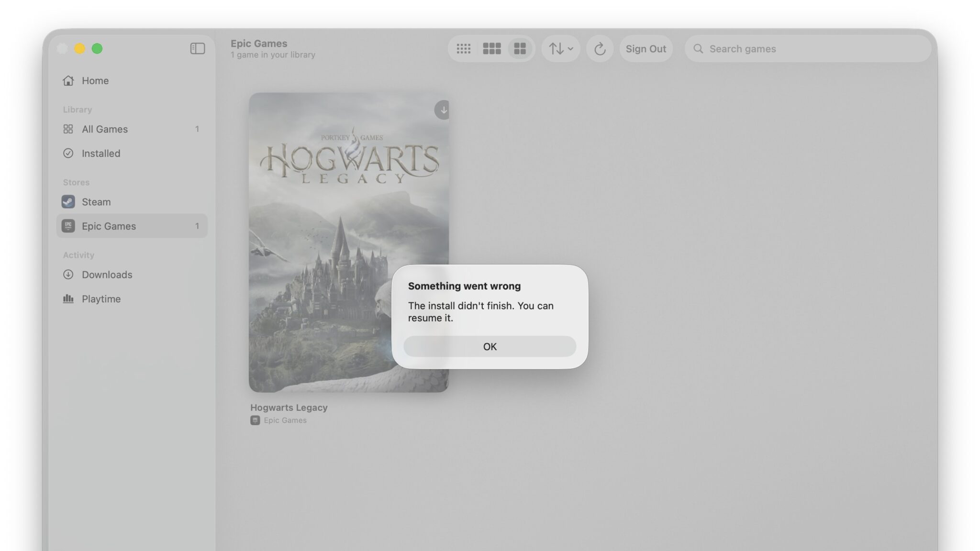980x551 pixels.
Task: Switch to large grid view
Action: (x=520, y=49)
